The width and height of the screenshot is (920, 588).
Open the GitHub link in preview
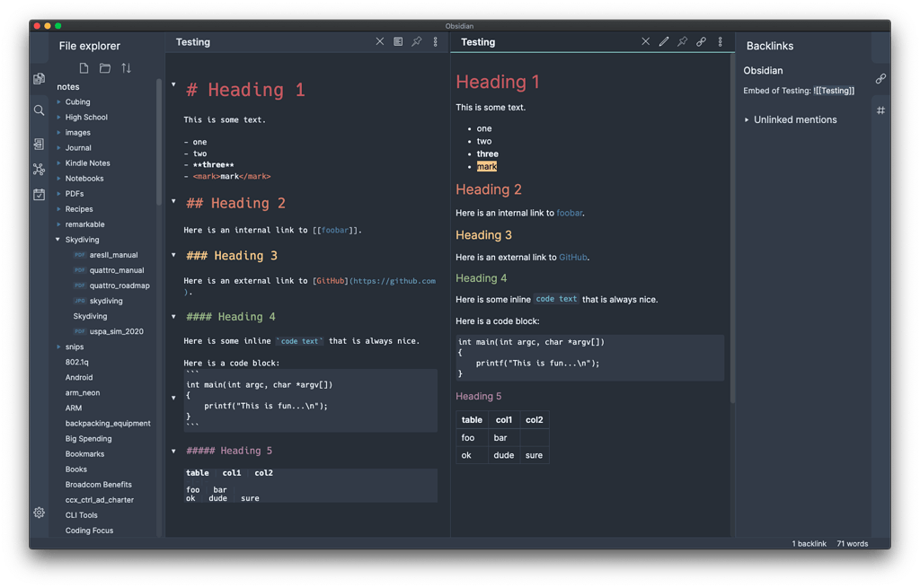[x=572, y=257]
